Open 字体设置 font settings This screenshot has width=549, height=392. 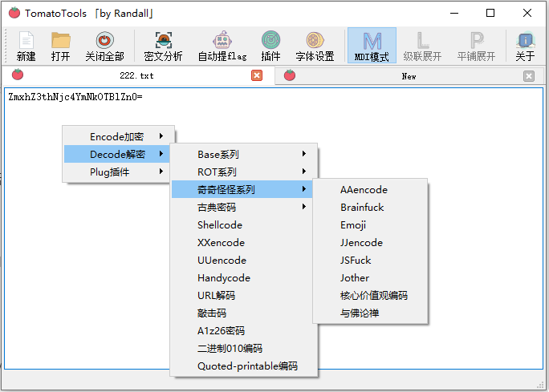click(x=315, y=46)
